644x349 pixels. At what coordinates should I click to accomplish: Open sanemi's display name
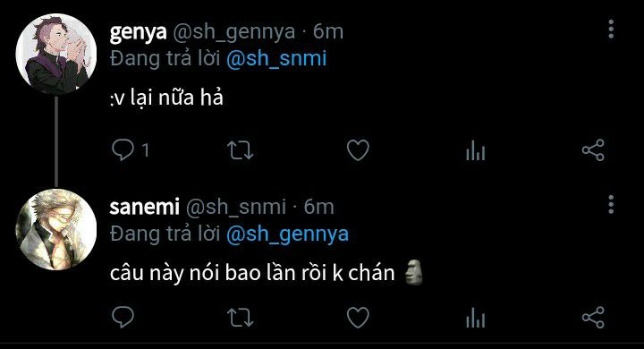[x=145, y=207]
